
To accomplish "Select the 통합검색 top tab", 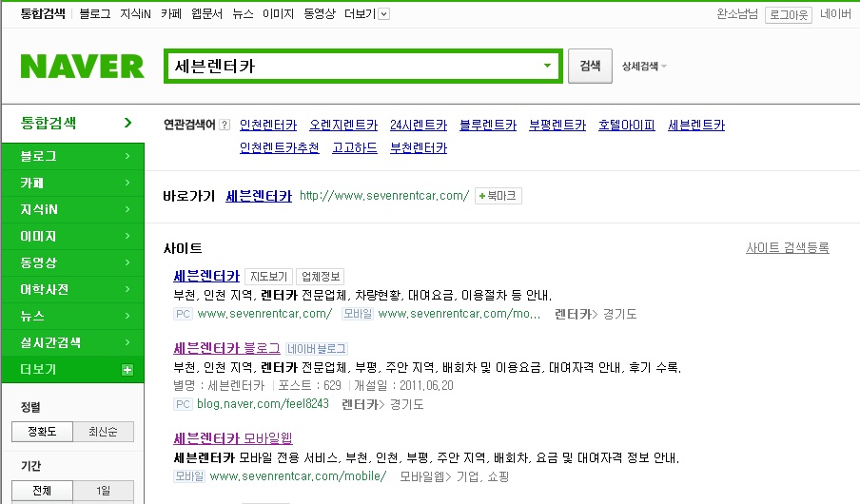I will (43, 13).
